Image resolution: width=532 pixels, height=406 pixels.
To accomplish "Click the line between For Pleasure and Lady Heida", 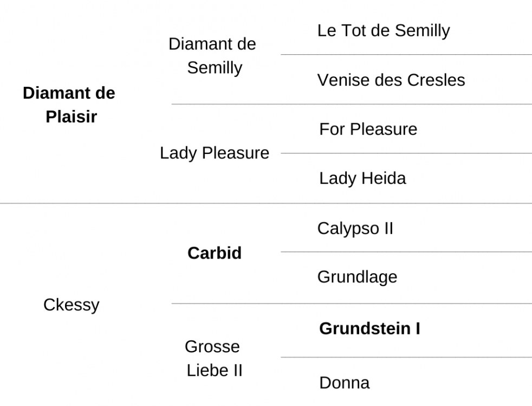I will tap(406, 153).
